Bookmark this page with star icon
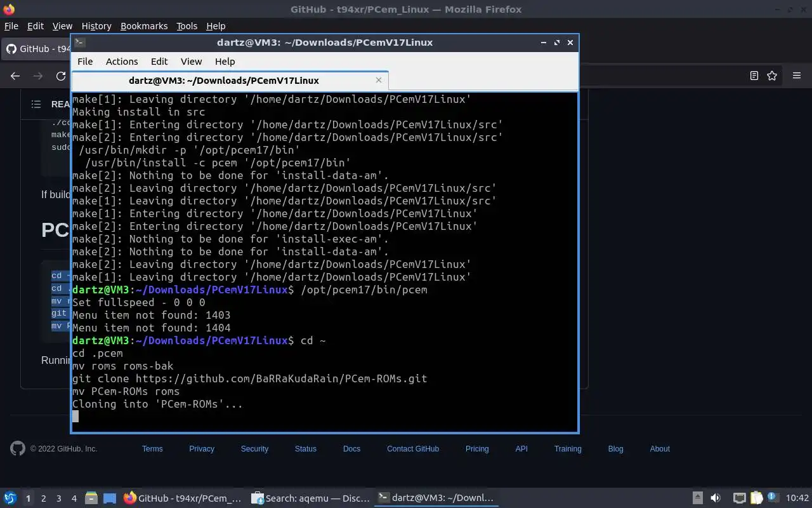 (772, 76)
